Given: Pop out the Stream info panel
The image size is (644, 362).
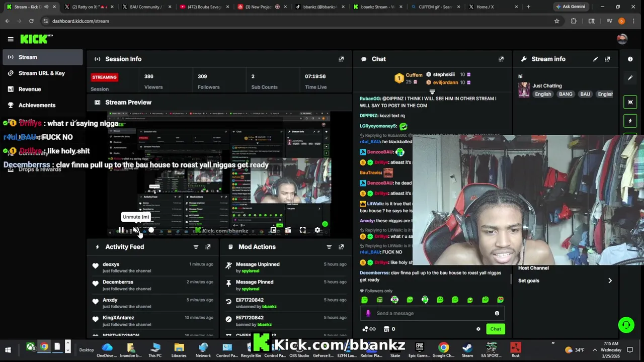Looking at the screenshot, I should pos(608,59).
